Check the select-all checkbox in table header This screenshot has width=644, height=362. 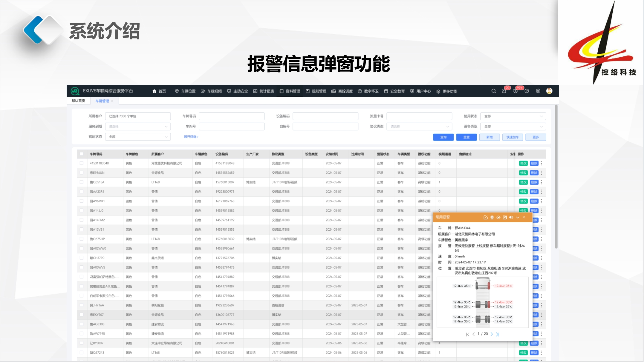(x=82, y=154)
